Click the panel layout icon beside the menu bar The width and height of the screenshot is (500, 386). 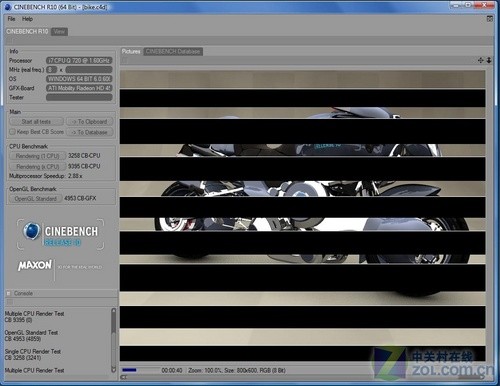click(489, 19)
